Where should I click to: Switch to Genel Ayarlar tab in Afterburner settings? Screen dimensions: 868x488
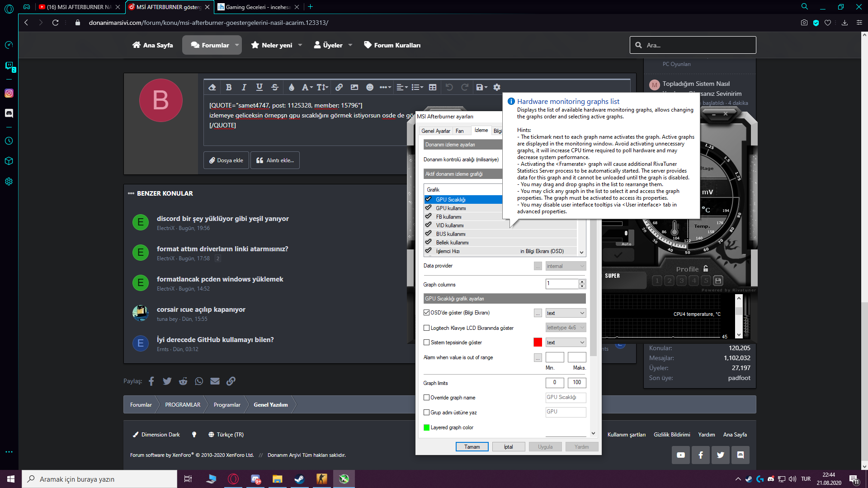coord(436,131)
